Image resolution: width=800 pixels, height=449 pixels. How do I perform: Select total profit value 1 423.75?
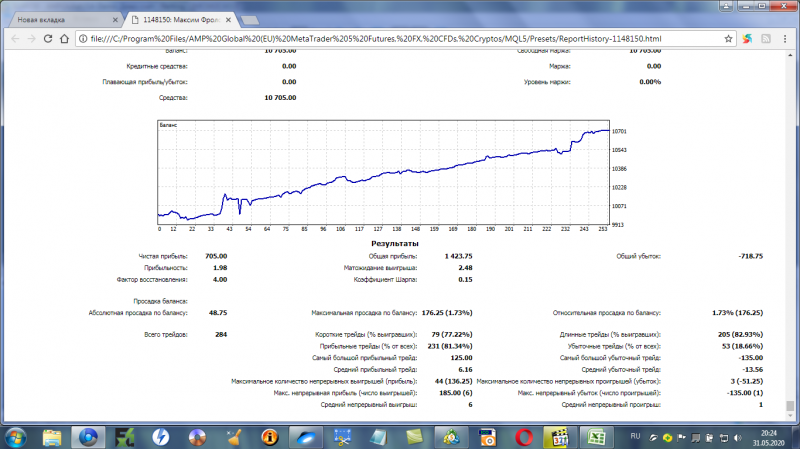click(x=458, y=256)
